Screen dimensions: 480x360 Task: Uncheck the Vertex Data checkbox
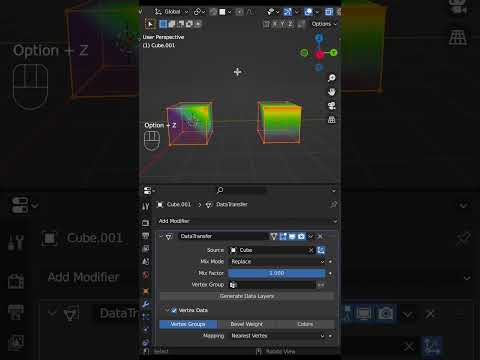click(174, 310)
